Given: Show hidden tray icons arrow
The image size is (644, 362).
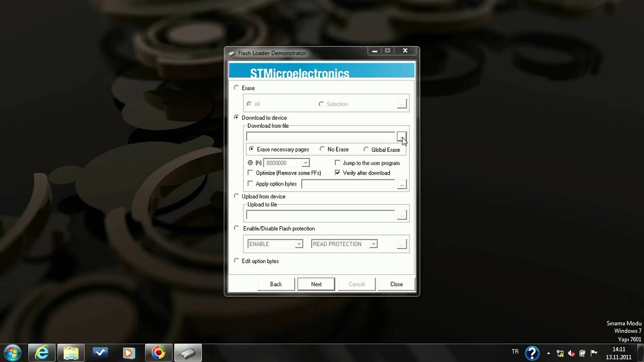Looking at the screenshot, I should pos(548,353).
